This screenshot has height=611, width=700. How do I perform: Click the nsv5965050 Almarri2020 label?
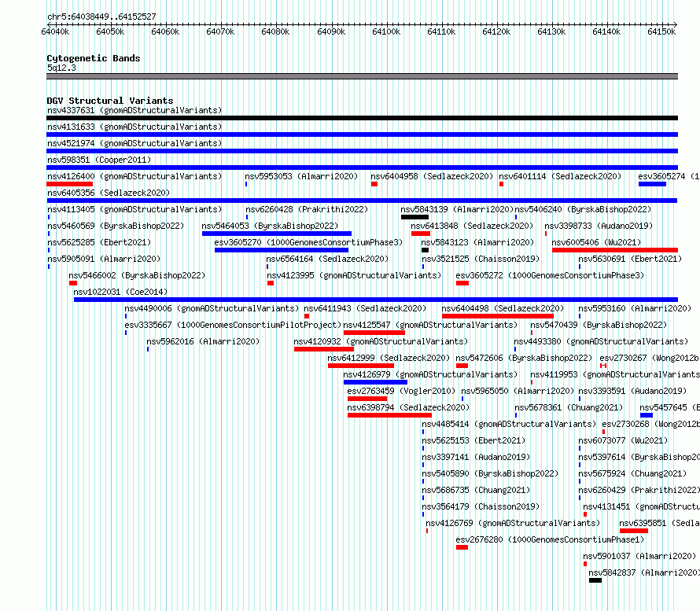[x=518, y=391]
